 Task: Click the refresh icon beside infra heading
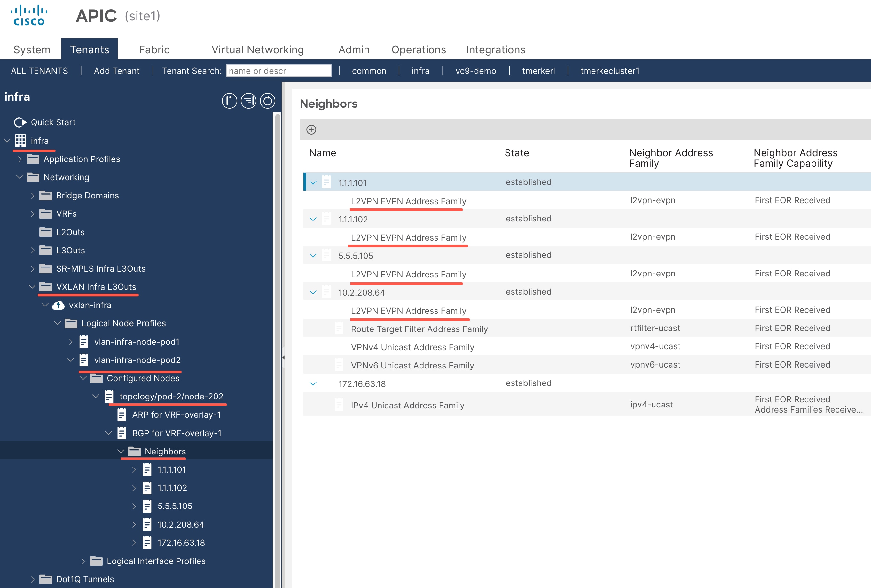click(268, 101)
